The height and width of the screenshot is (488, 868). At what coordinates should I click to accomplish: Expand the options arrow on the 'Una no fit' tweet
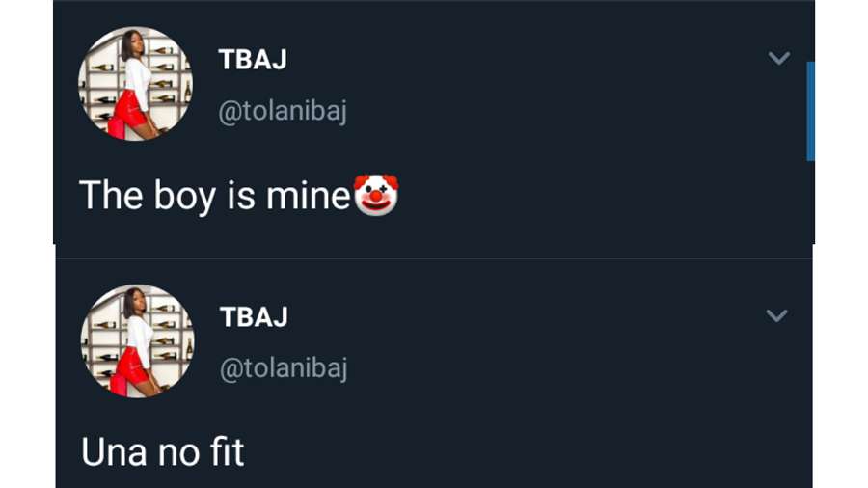tap(776, 315)
